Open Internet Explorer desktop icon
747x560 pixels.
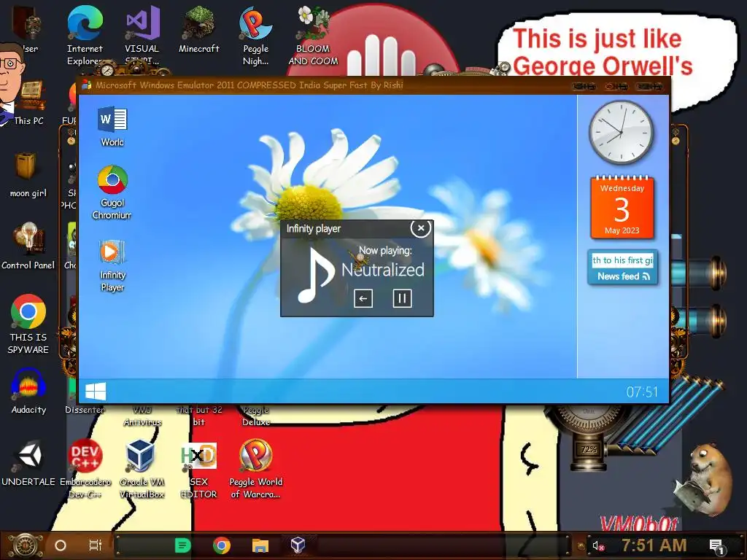85,36
